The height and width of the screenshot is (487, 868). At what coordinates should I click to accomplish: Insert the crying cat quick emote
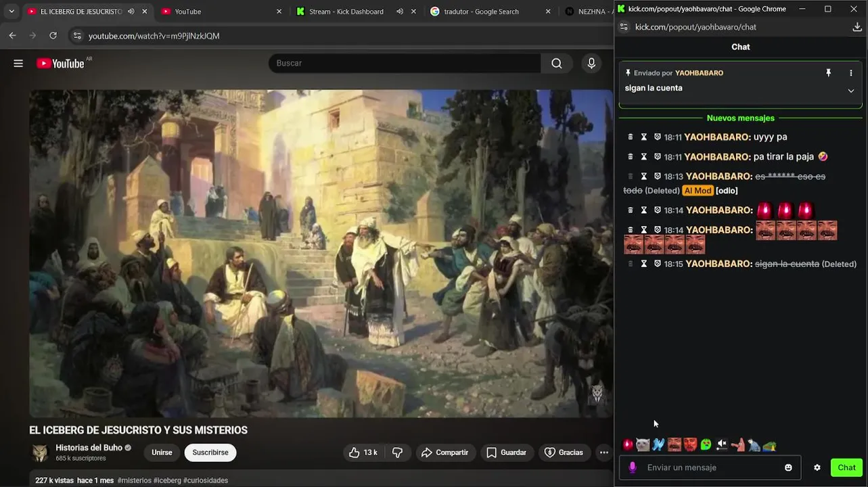(643, 445)
